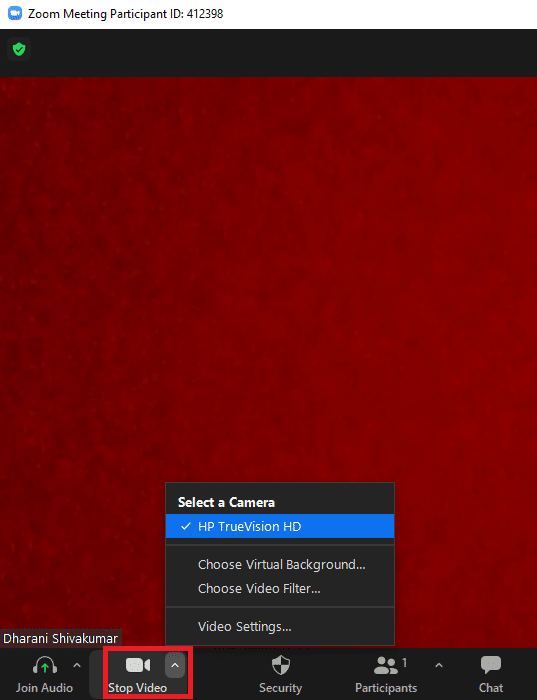Viewport: 537px width, 700px height.
Task: Click the Join Audio headphones icon
Action: point(45,665)
